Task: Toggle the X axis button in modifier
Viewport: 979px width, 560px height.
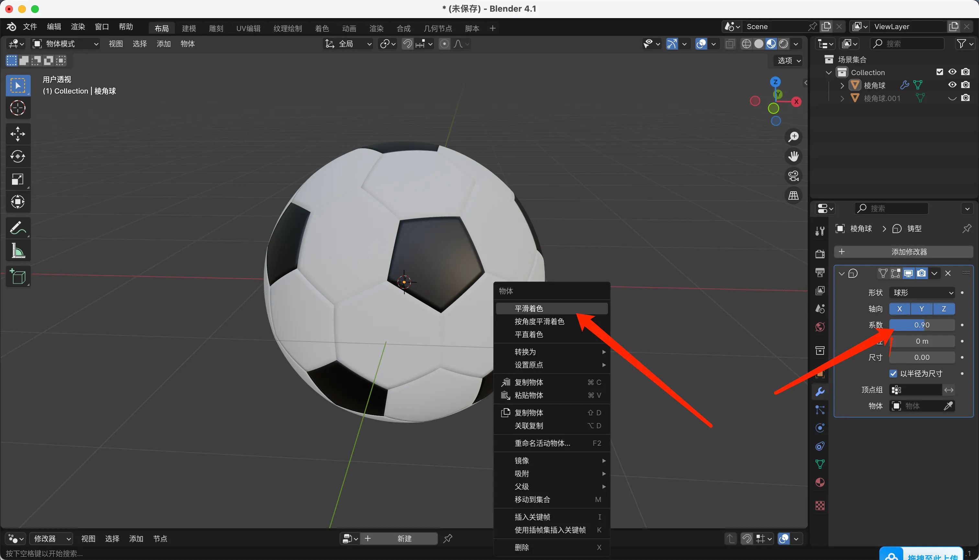Action: pyautogui.click(x=899, y=309)
